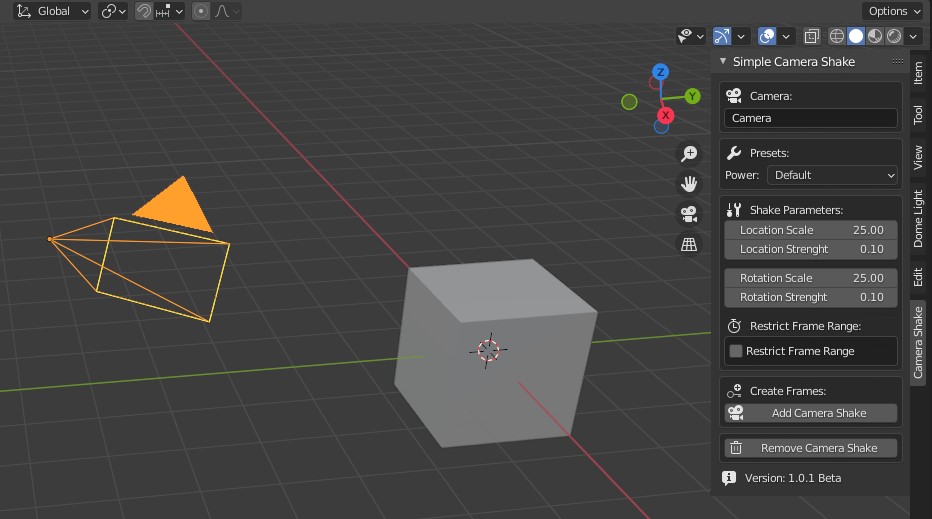Click Add Camera Shake button
Screen dimensions: 932x519
pos(811,413)
